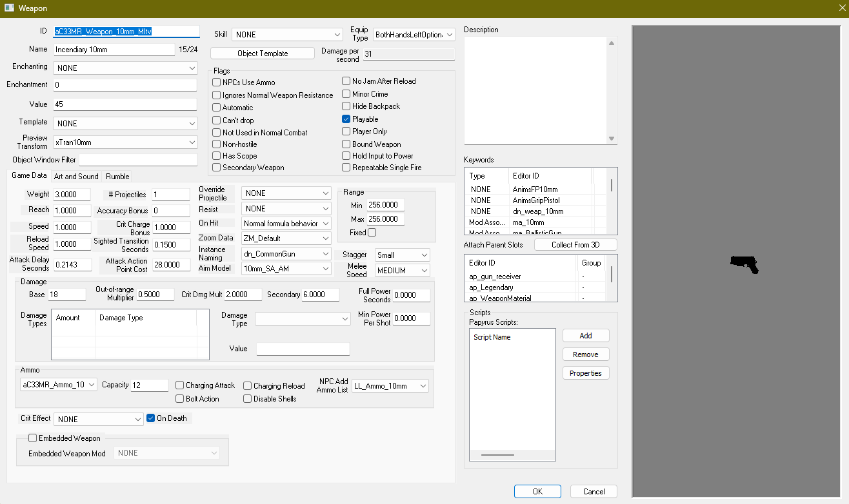The height and width of the screenshot is (504, 849).
Task: Confirm with the OK button
Action: (537, 492)
